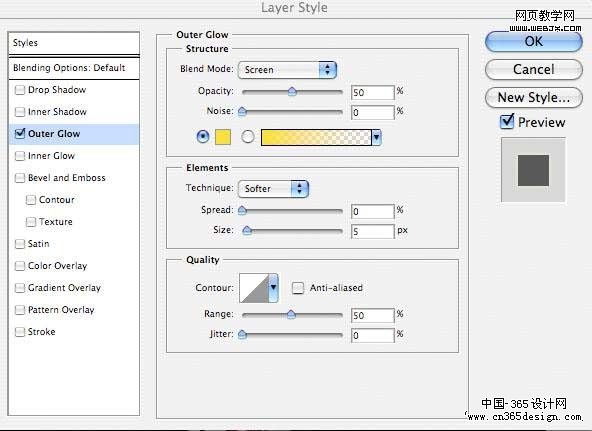
Task: Uncheck the Outer Glow checkbox
Action: pos(20,134)
